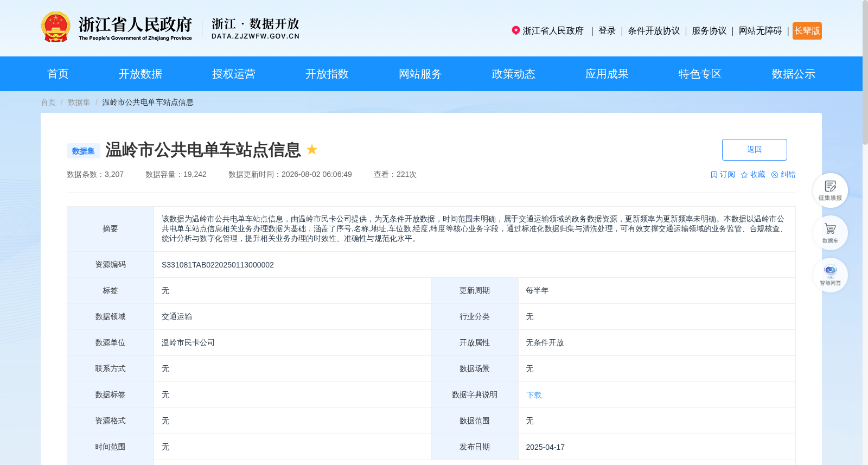This screenshot has width=868, height=465.
Task: Open 数据公示 navigation tab
Action: [x=794, y=74]
